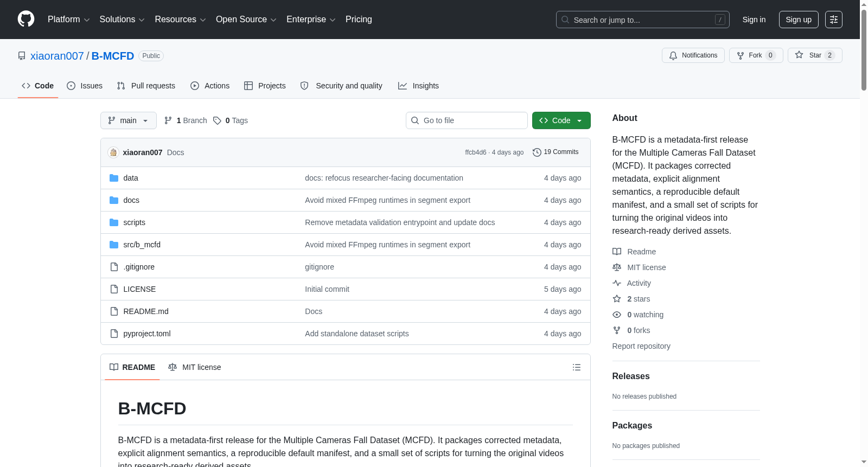View the 19 Commits history
The width and height of the screenshot is (868, 467).
[556, 152]
